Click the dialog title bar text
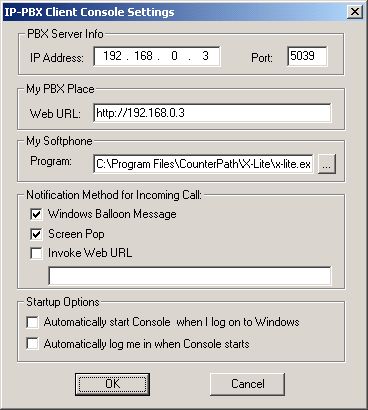This screenshot has width=368, height=410. coord(89,12)
